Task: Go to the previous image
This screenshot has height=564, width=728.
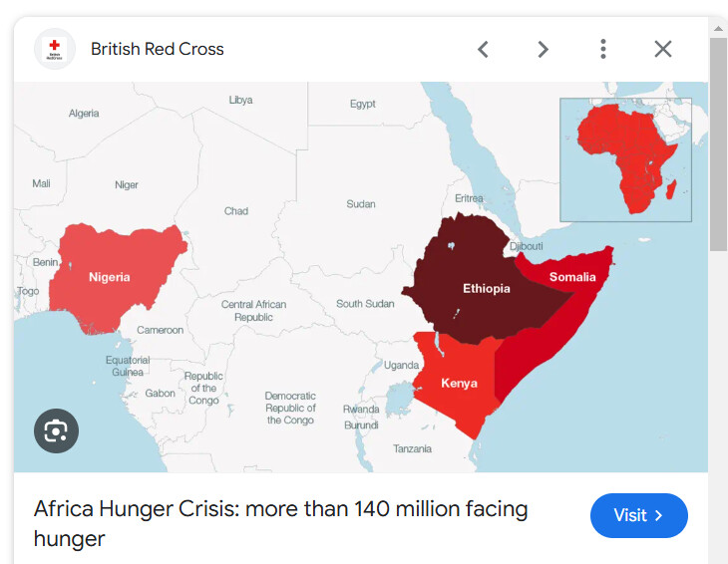Action: (x=483, y=49)
